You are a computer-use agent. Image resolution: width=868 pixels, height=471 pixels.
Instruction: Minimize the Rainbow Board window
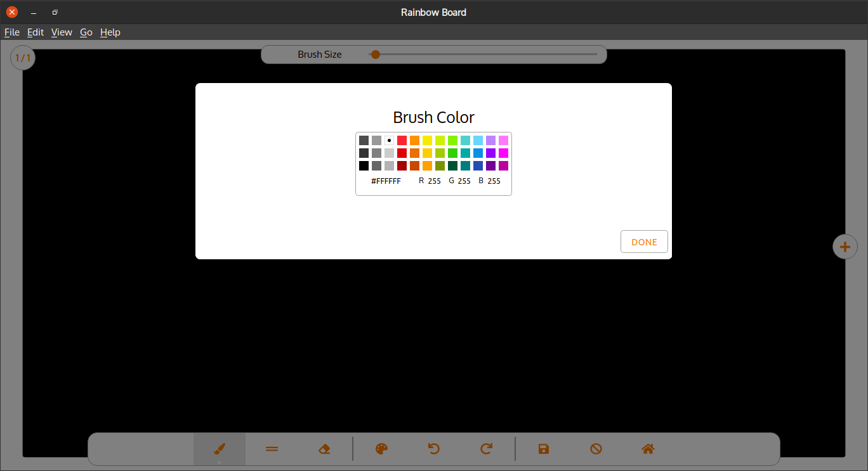pos(34,12)
